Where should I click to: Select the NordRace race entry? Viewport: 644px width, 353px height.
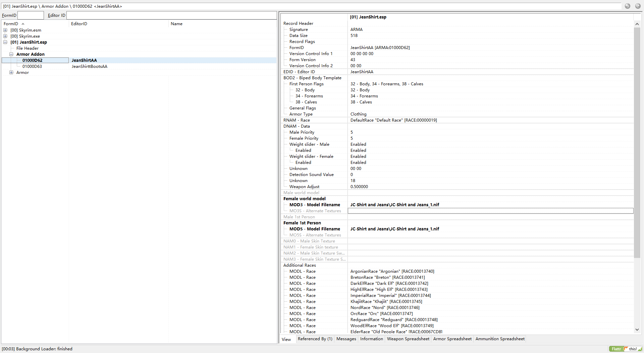tap(385, 308)
